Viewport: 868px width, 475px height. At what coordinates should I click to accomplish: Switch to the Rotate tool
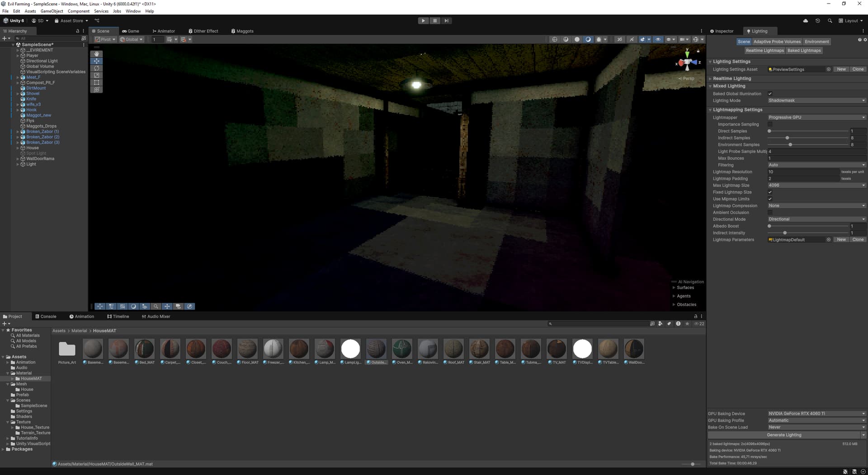96,68
